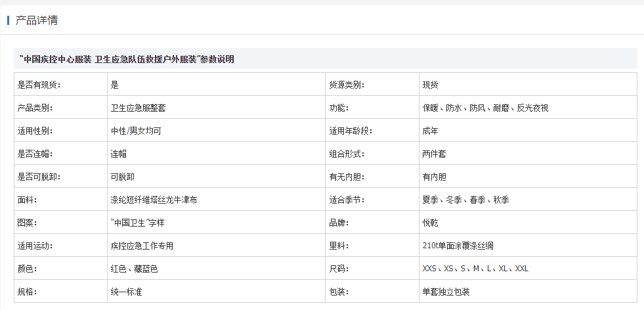The width and height of the screenshot is (644, 310).
Task: Select the 统一标准 specification value
Action: coord(127,292)
